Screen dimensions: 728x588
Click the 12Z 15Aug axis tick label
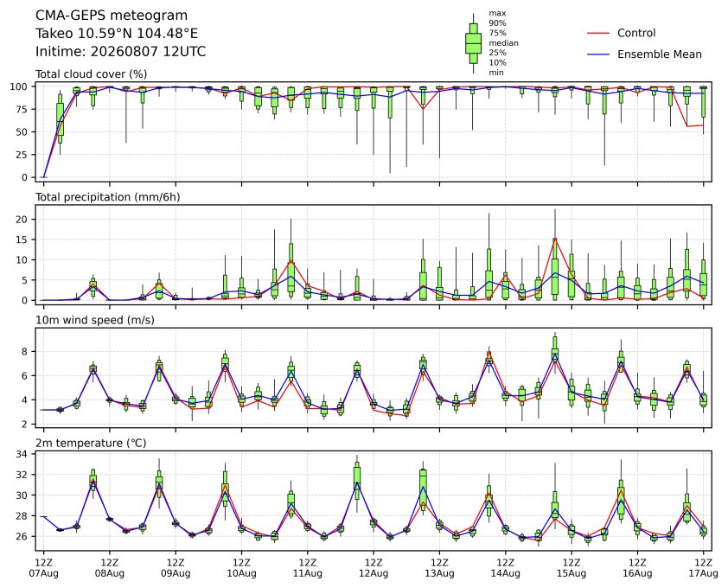click(571, 568)
